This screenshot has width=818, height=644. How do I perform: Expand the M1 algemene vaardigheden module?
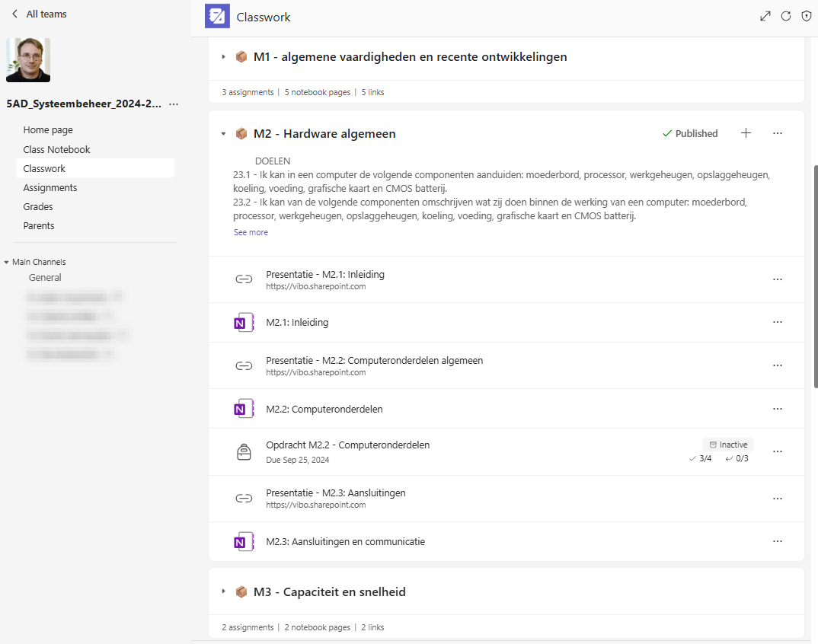pyautogui.click(x=223, y=57)
